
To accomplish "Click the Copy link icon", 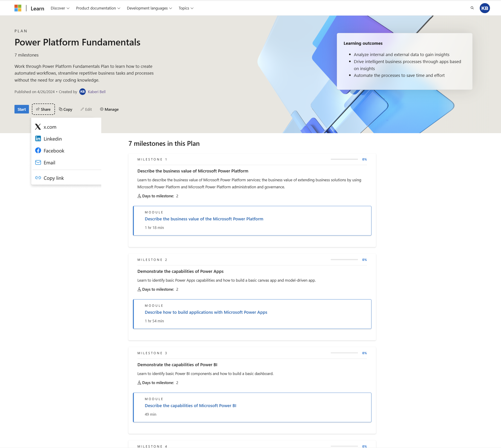I will pyautogui.click(x=38, y=178).
